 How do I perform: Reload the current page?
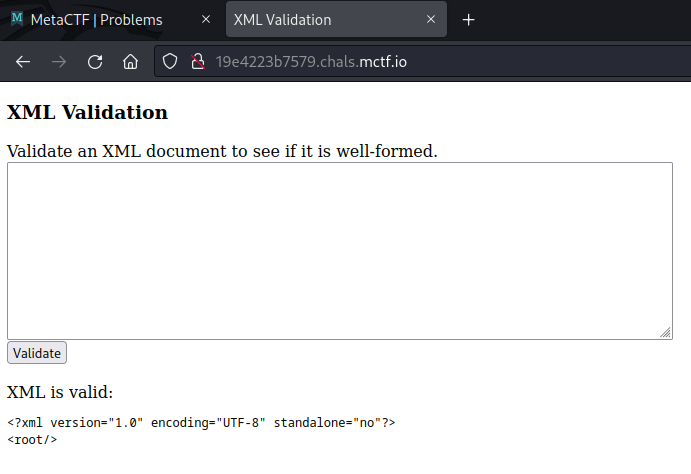(x=95, y=62)
